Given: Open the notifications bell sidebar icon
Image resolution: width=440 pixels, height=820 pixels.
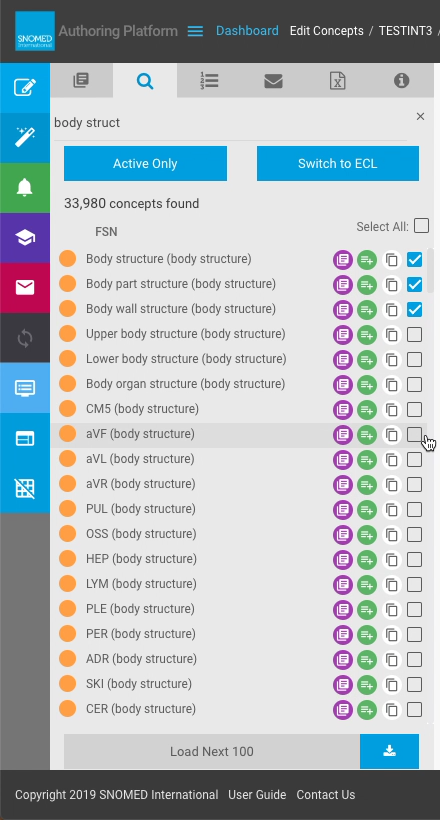Looking at the screenshot, I should click(25, 188).
